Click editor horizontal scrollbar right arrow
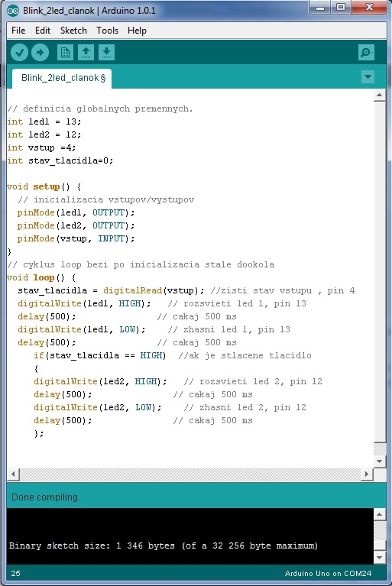The width and height of the screenshot is (392, 586). coord(367,474)
